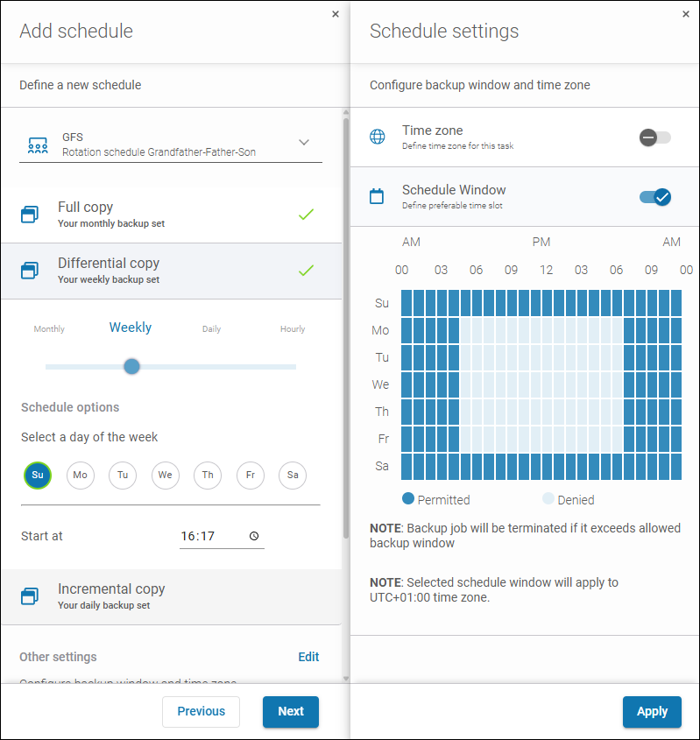Select Th as the day of the week
Screen dimensions: 700x740
point(207,475)
